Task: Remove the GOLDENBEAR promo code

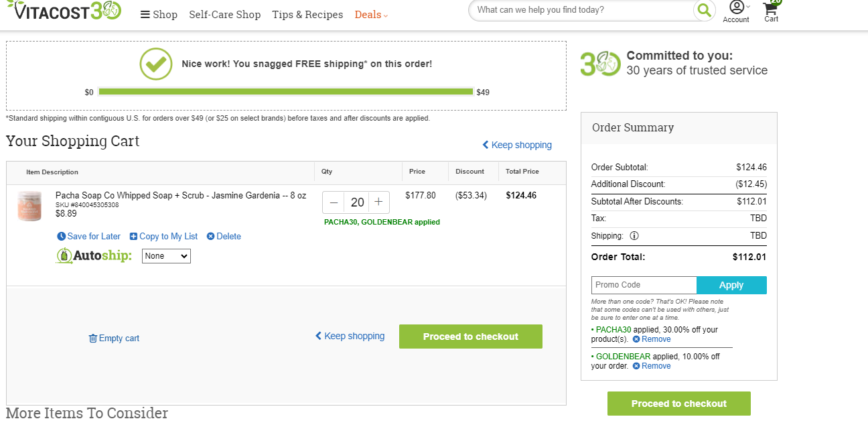Action: tap(652, 366)
